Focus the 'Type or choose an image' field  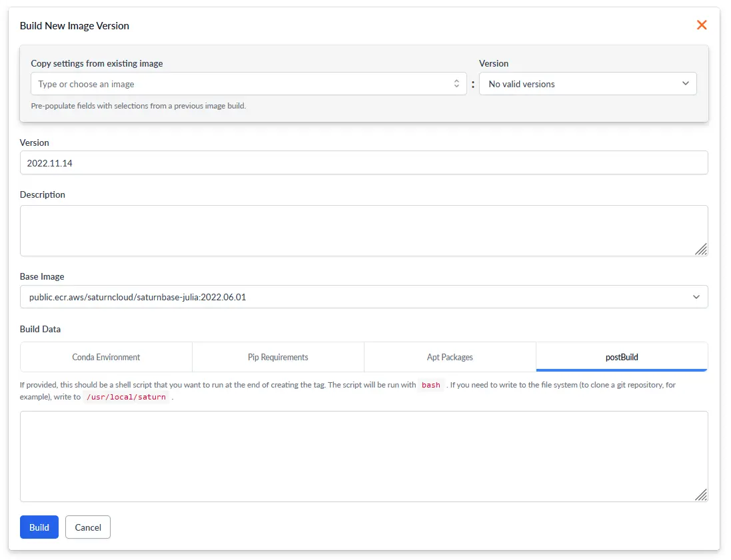pos(240,84)
